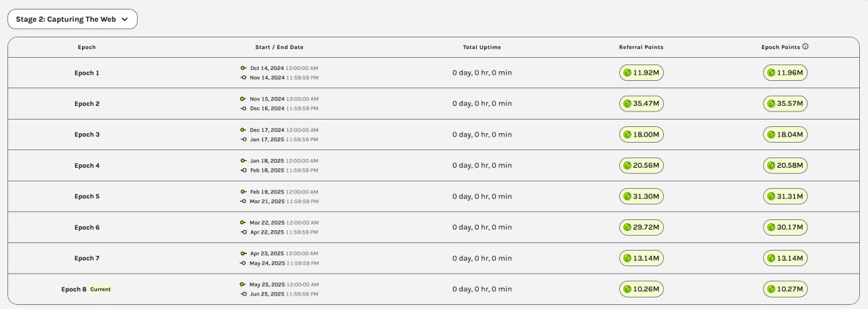This screenshot has height=309, width=868.
Task: Click the Epoch 1 start date Oct 14, 2024
Action: click(x=267, y=68)
